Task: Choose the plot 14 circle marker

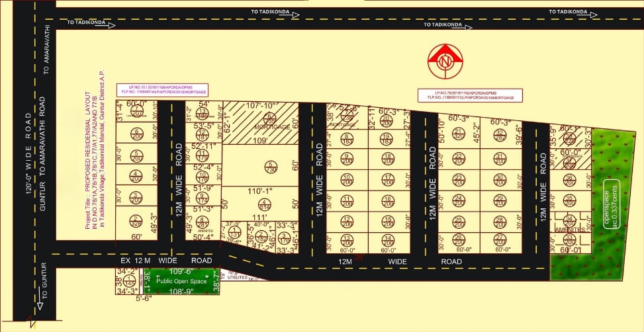Action: [x=387, y=240]
